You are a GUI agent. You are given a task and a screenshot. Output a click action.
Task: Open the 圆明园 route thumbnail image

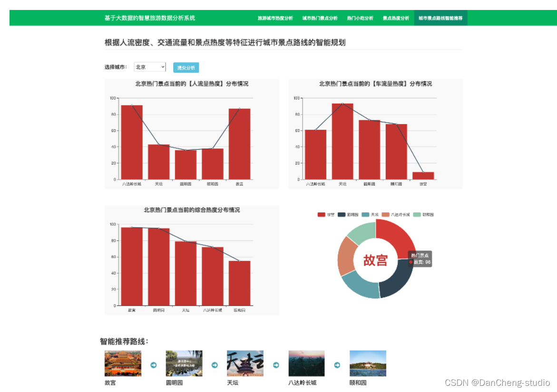(184, 363)
